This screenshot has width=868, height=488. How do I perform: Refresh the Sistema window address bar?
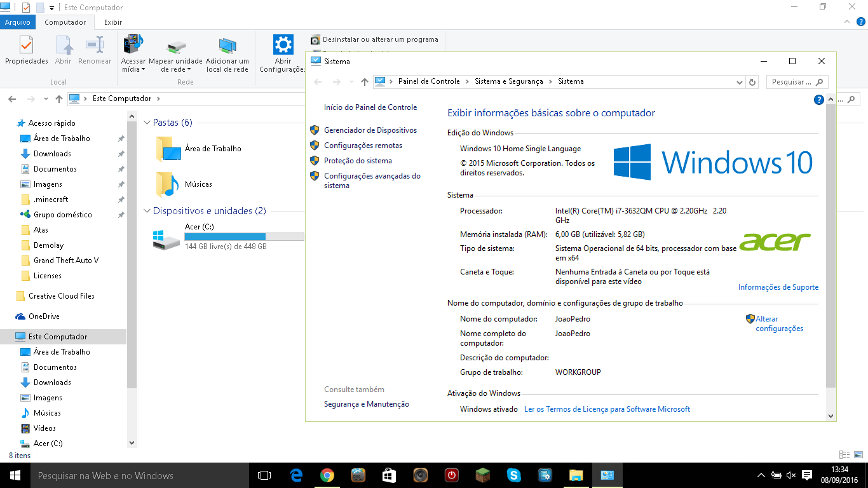point(753,82)
